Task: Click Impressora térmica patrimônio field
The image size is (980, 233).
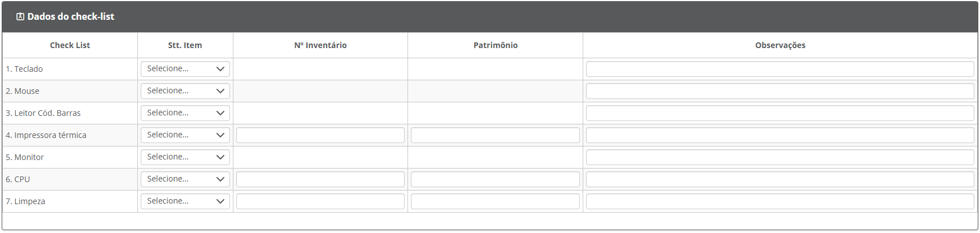Action: pyautogui.click(x=495, y=135)
